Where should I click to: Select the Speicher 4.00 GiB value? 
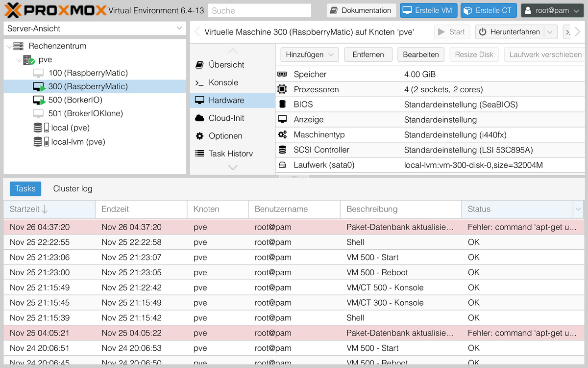(420, 75)
